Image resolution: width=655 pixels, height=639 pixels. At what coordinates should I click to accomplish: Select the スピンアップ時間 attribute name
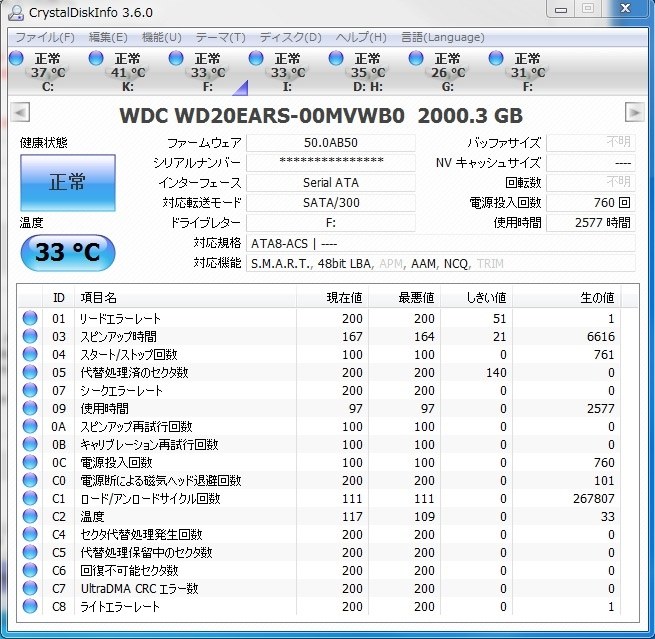click(x=119, y=337)
